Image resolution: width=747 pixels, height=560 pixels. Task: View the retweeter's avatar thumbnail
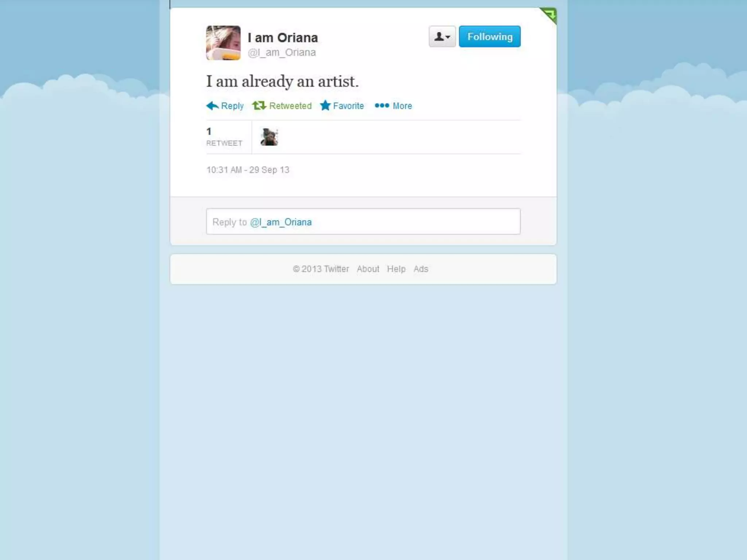click(x=269, y=137)
